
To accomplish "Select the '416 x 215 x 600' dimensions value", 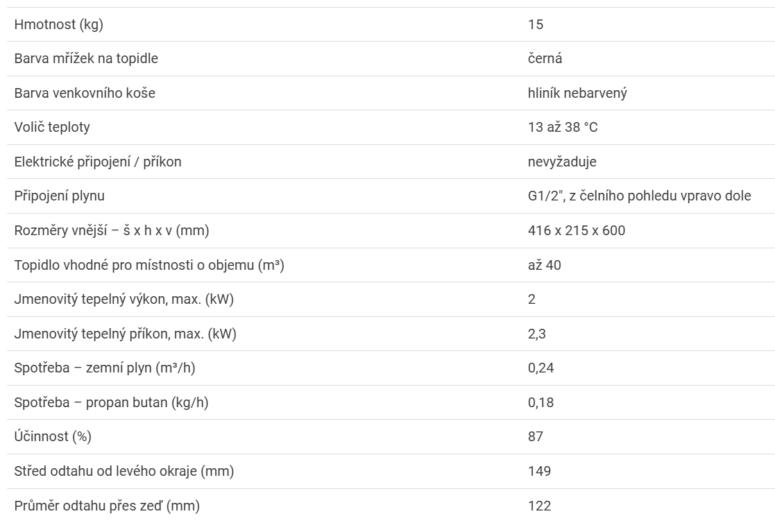I will pyautogui.click(x=576, y=230).
